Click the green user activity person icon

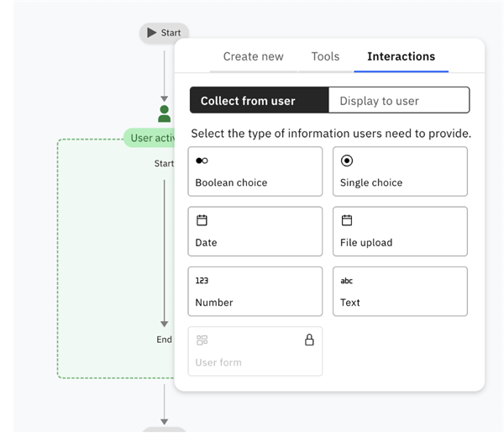tap(165, 113)
